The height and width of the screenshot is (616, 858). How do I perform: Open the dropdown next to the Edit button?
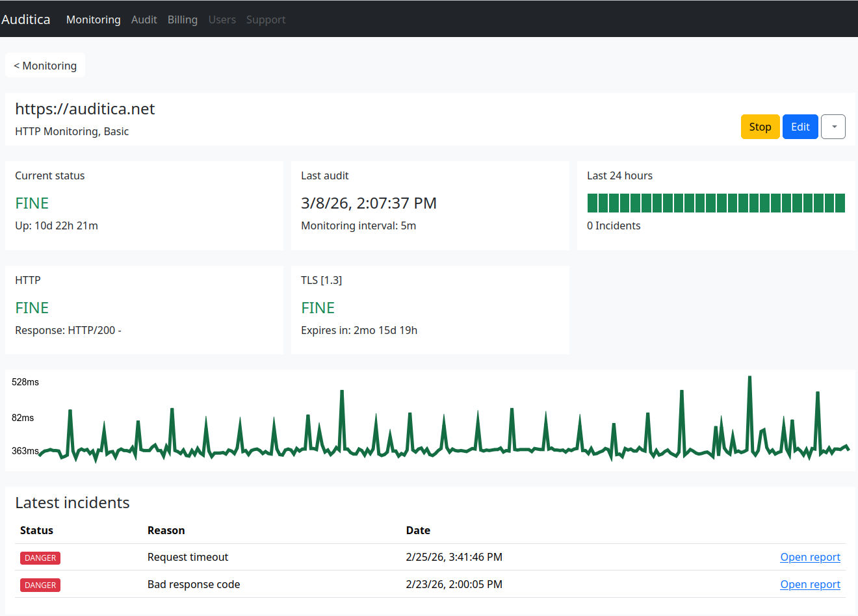tap(833, 127)
